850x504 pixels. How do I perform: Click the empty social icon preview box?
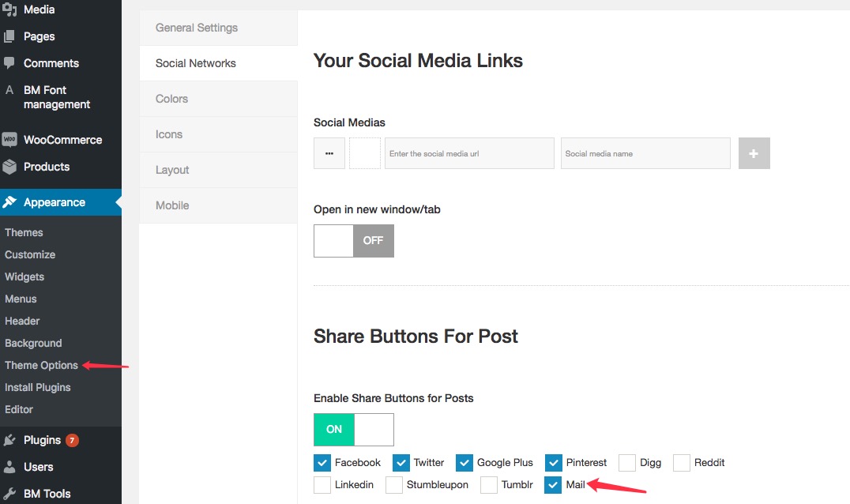tap(365, 153)
